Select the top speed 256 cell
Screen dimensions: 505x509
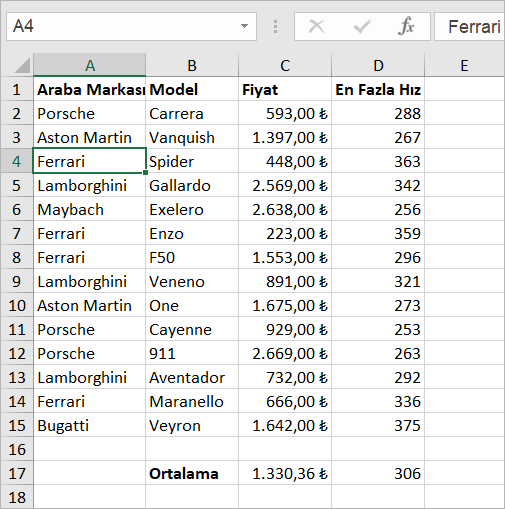coord(378,209)
